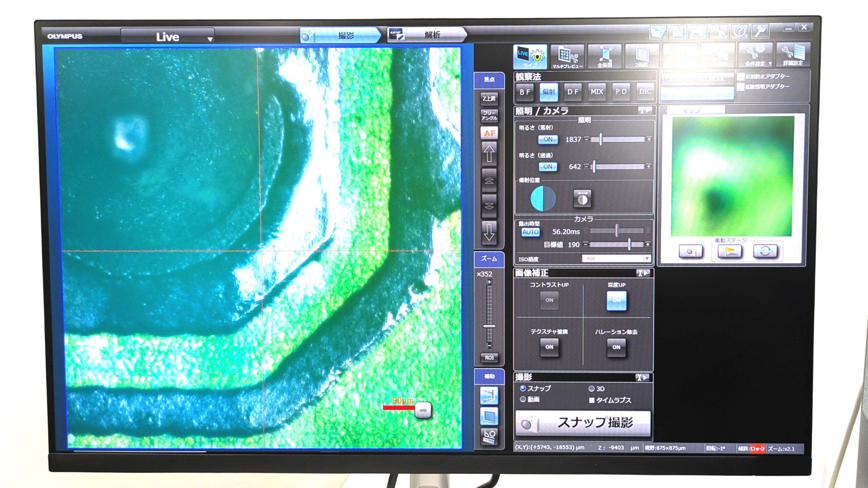This screenshot has height=488, width=868.
Task: Click the AF autofocus icon
Action: pos(489,133)
